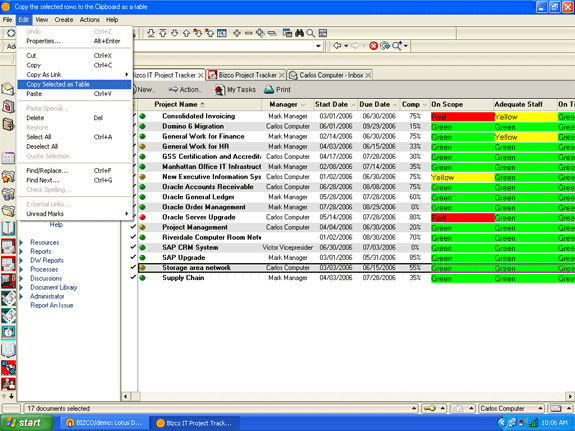The height and width of the screenshot is (431, 575).
Task: Select Copy As Link in Edit menu
Action: pos(74,75)
